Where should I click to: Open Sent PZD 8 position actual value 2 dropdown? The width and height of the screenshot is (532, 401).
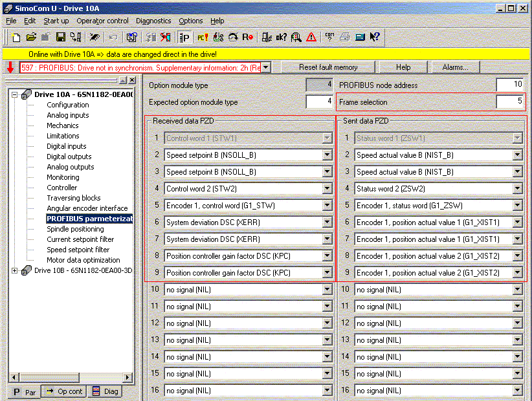[x=517, y=256]
